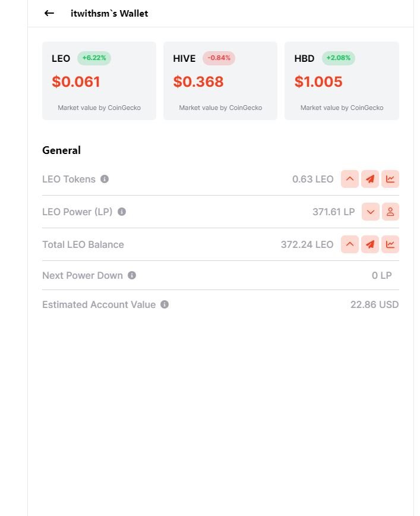Open the HBD price card
Screen dimensions: 420x516
(x=342, y=81)
